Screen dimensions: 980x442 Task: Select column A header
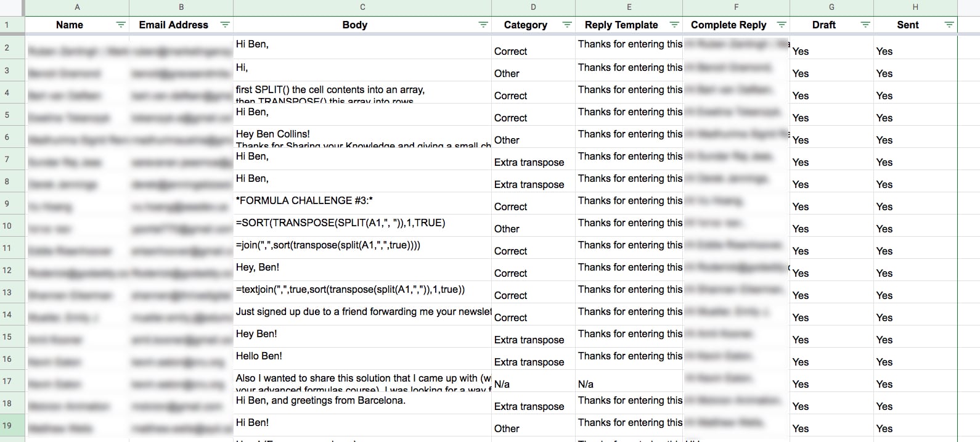77,7
